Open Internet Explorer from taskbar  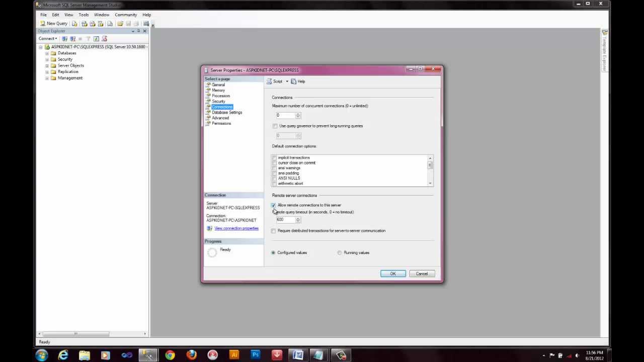[x=63, y=355]
